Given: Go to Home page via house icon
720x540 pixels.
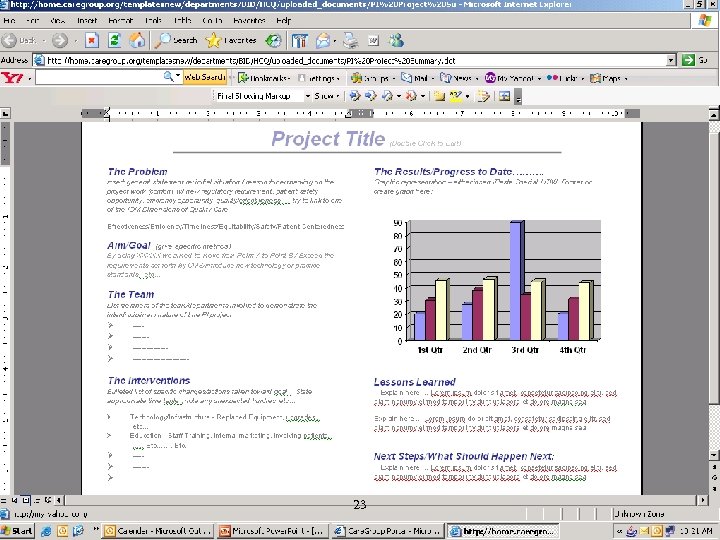Looking at the screenshot, I should click(x=137, y=40).
